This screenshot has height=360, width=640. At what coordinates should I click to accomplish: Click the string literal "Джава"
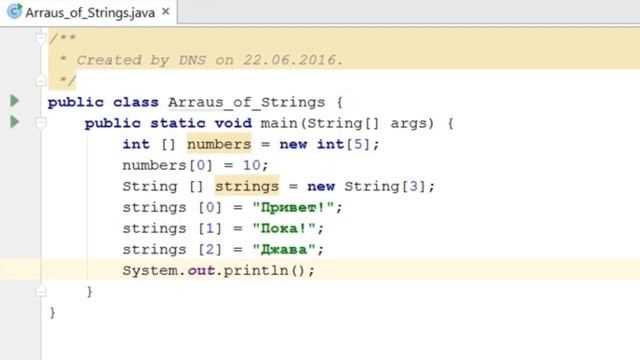284,249
